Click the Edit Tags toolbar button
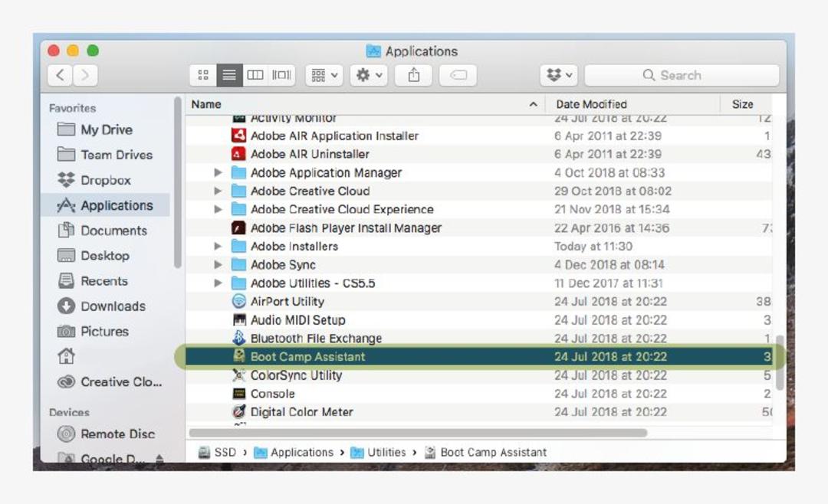Screen dimensions: 828x504 pos(458,76)
